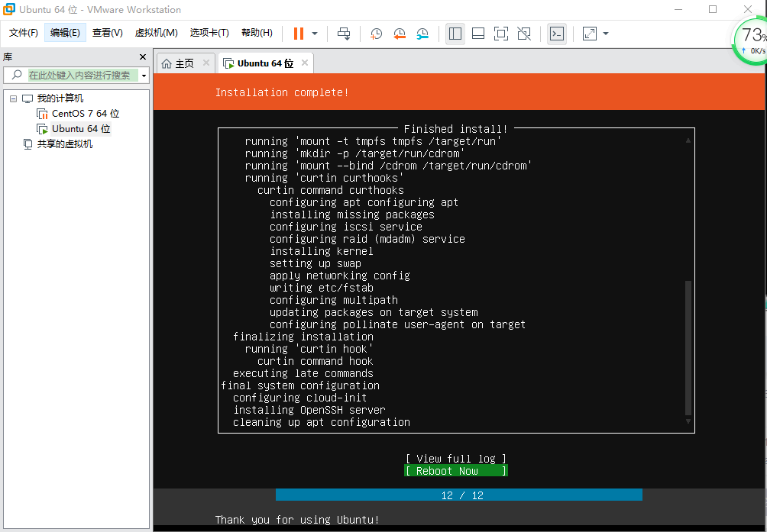Select CentOS 7 64 位 virtual machine
Viewport: 767px width, 532px height.
[85, 114]
